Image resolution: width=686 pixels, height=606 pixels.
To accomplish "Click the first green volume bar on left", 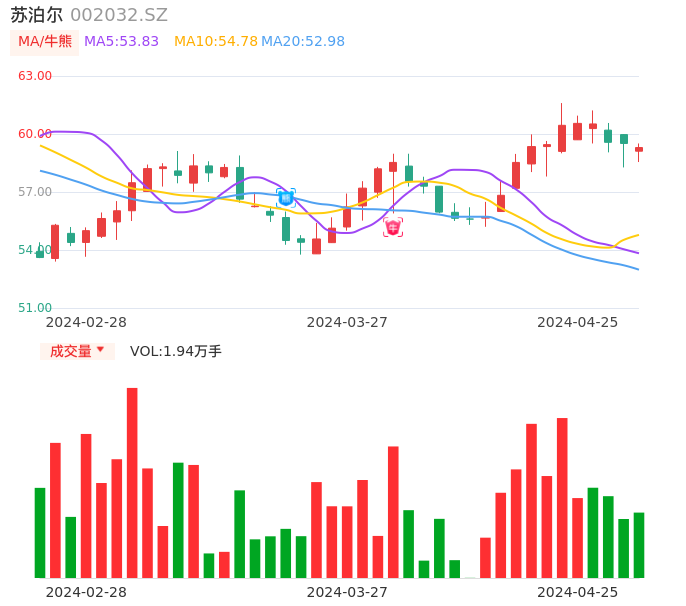I will pyautogui.click(x=40, y=532).
